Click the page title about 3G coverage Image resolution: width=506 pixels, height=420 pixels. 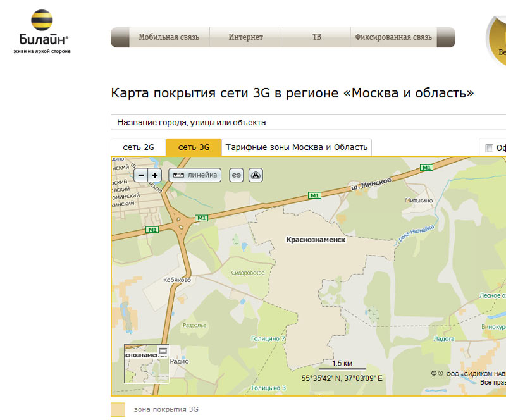292,93
